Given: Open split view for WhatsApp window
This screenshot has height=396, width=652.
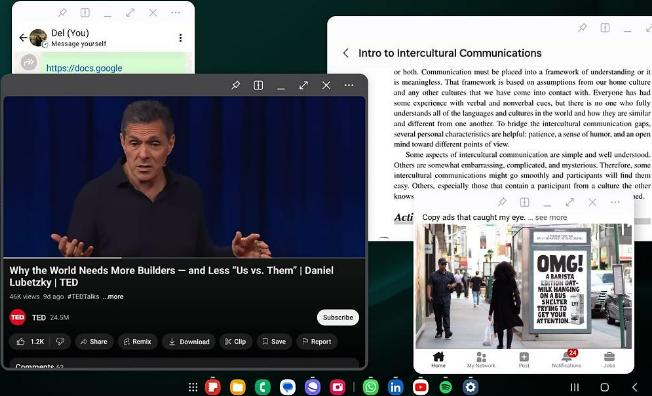Looking at the screenshot, I should [85, 13].
